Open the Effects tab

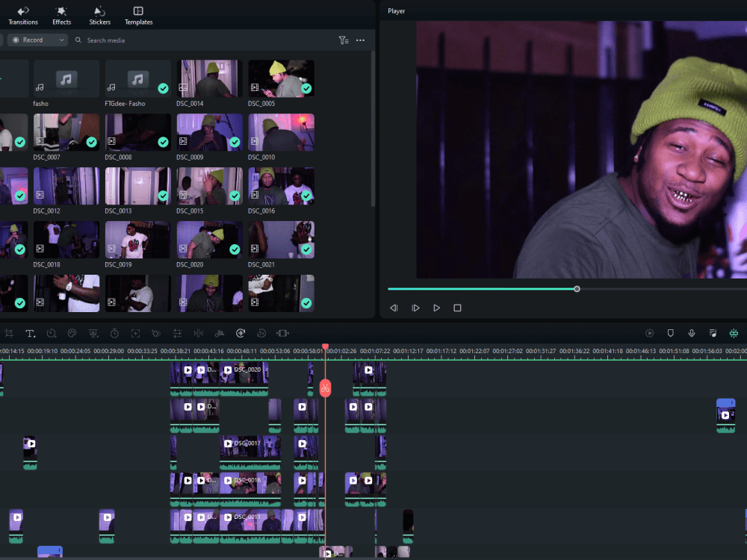[x=61, y=16]
